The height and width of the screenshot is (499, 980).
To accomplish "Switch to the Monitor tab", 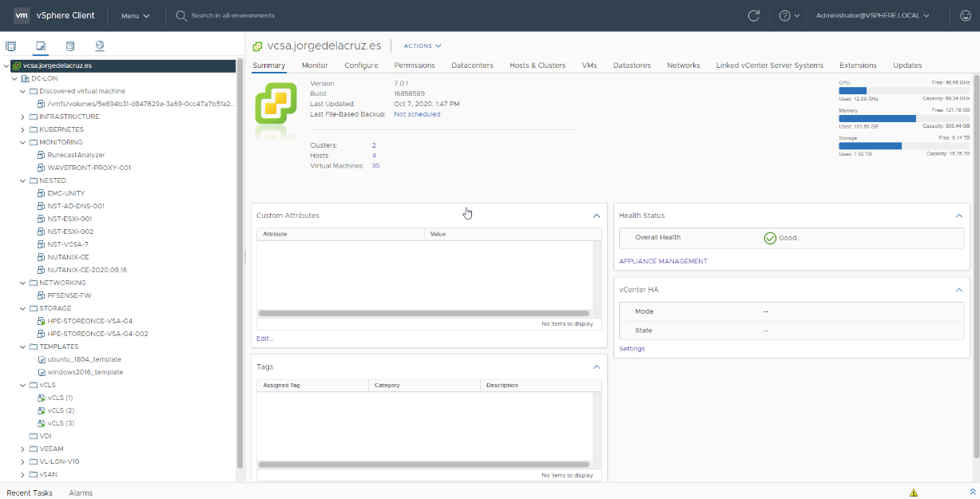I will coord(315,65).
